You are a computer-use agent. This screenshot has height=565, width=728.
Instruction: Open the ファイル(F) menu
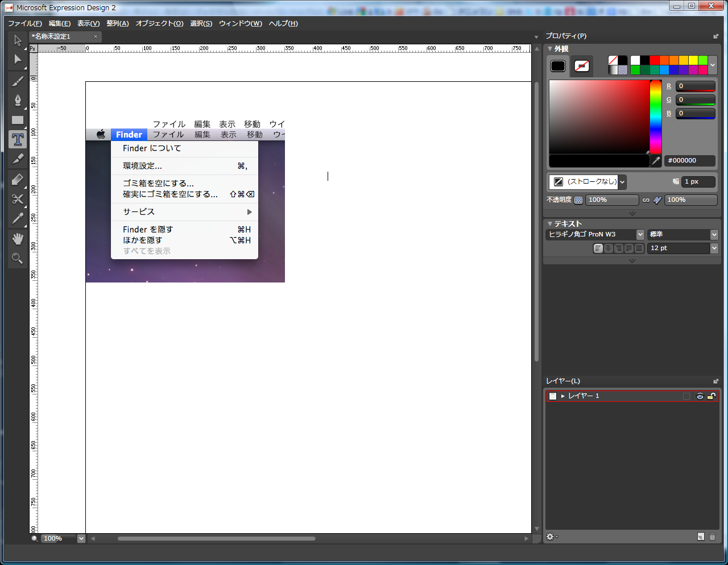pyautogui.click(x=25, y=23)
